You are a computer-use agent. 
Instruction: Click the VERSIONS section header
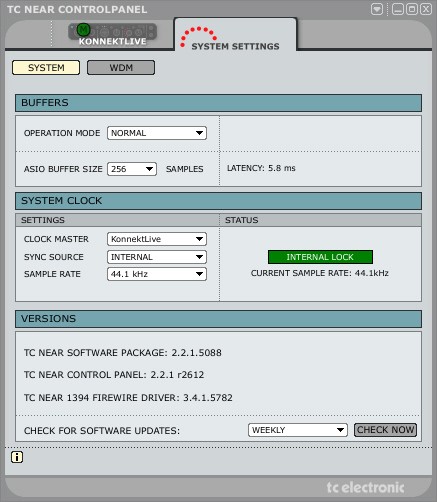[218, 319]
